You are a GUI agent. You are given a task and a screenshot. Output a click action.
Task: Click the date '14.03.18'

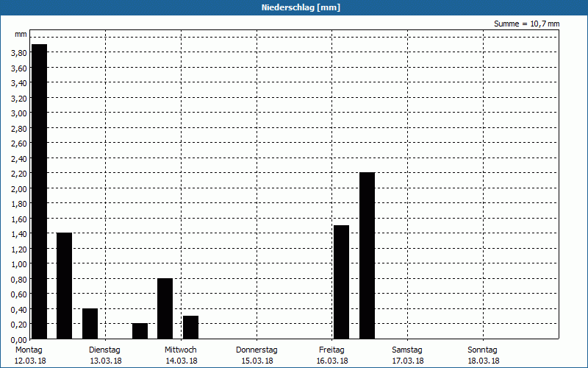(182, 361)
